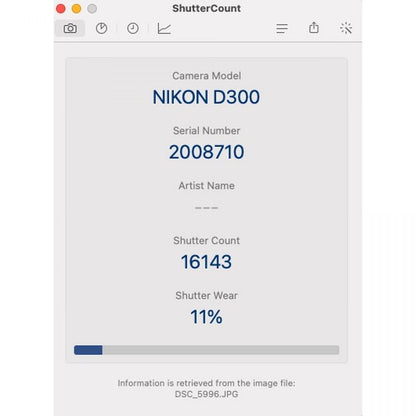Click shutter count value 16143
The image size is (416, 416).
click(x=206, y=262)
